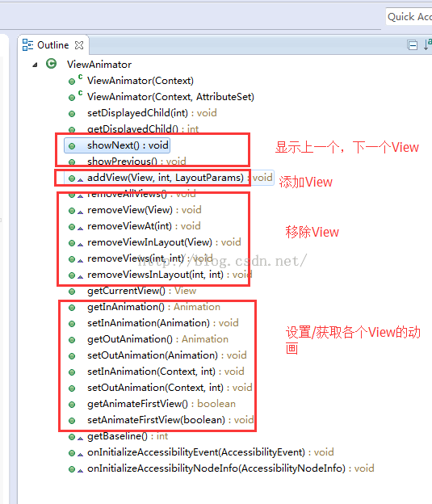Click the Collapse All outline icon

[x=412, y=45]
